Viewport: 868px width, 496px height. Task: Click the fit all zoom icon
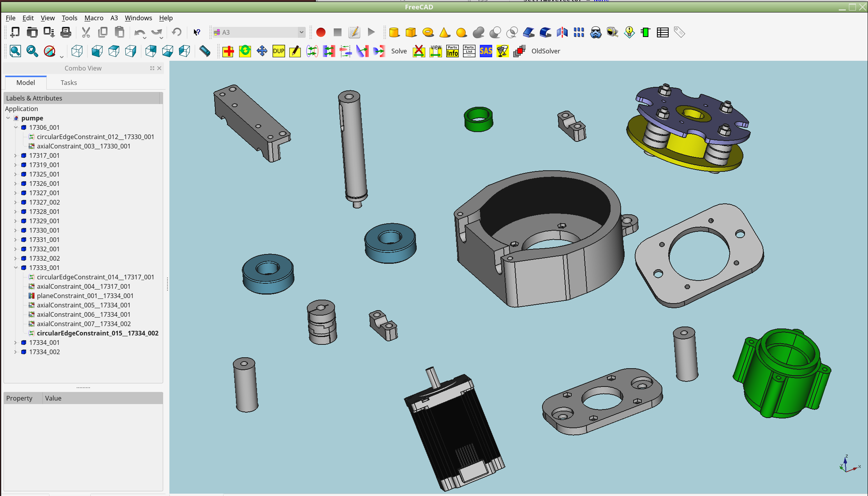coord(16,51)
